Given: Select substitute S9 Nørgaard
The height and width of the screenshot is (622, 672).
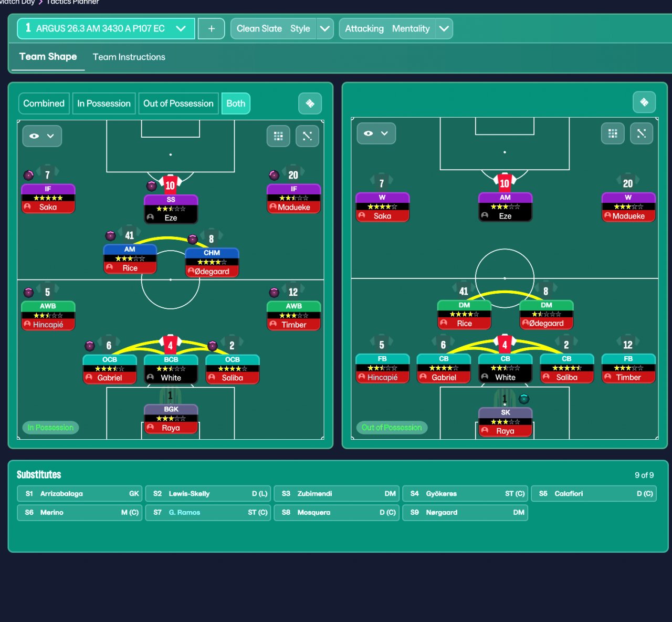Looking at the screenshot, I should [x=465, y=513].
